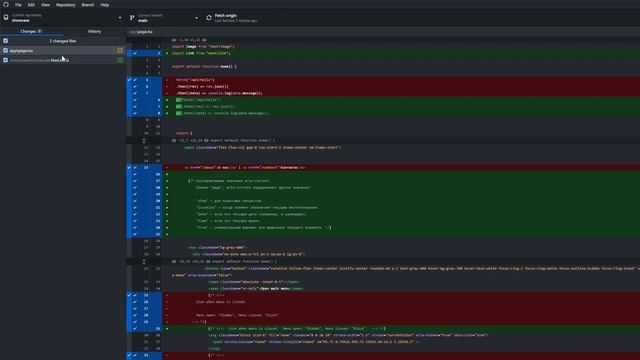Toggle the added '"date"' comment line check
640x360 pixels.
pos(135,214)
